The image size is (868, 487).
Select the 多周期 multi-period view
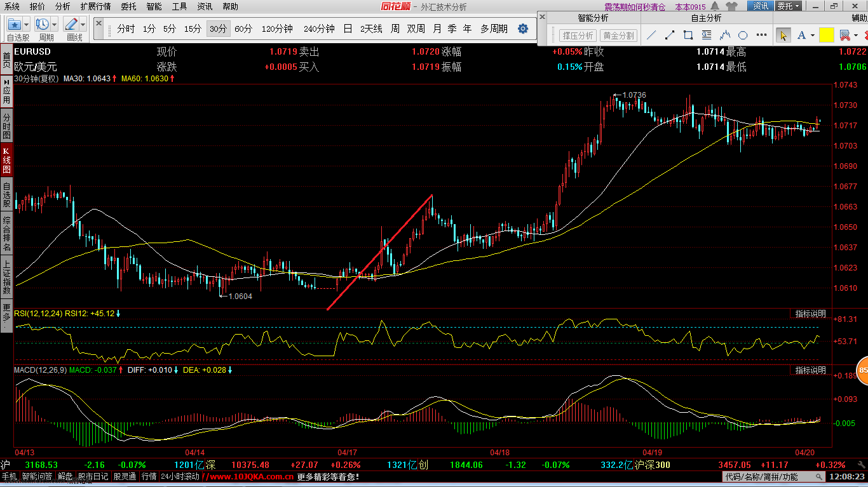point(494,29)
